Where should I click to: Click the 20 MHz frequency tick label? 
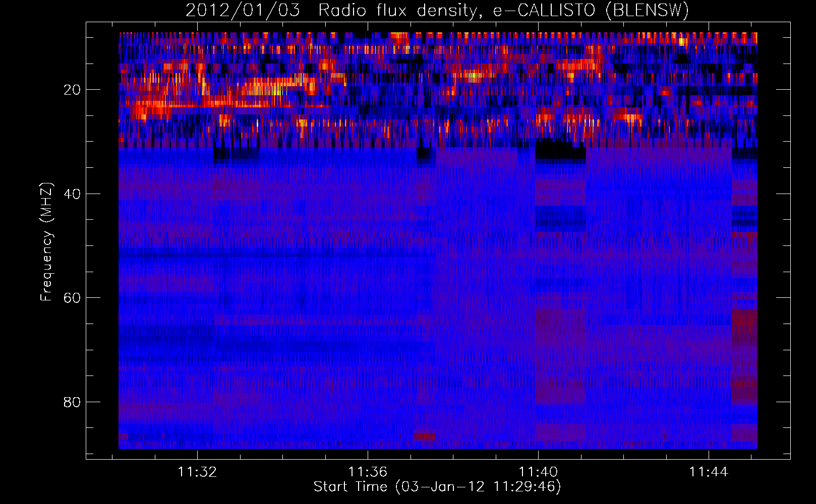click(72, 90)
